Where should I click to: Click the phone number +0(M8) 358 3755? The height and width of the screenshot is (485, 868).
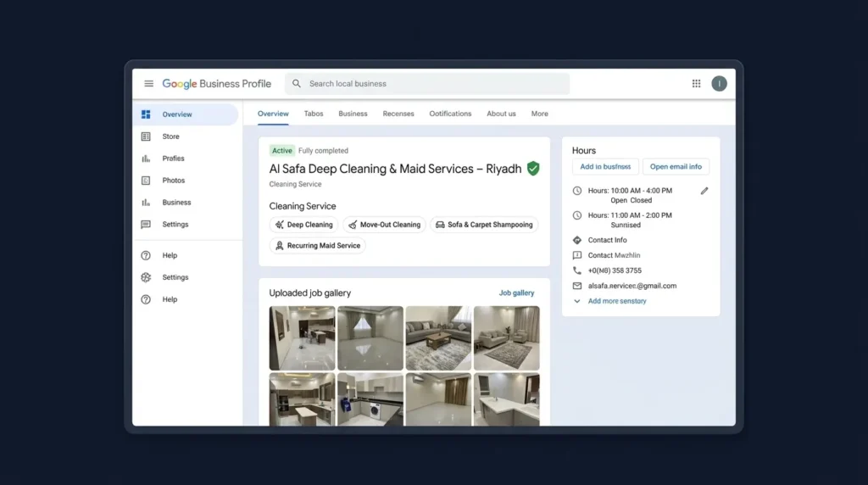(x=615, y=270)
